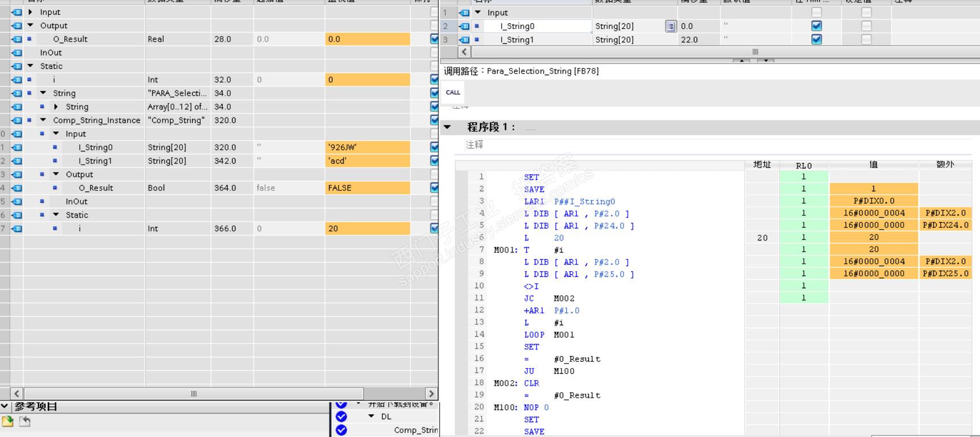Collapse the DL entry in download messages

[x=372, y=416]
